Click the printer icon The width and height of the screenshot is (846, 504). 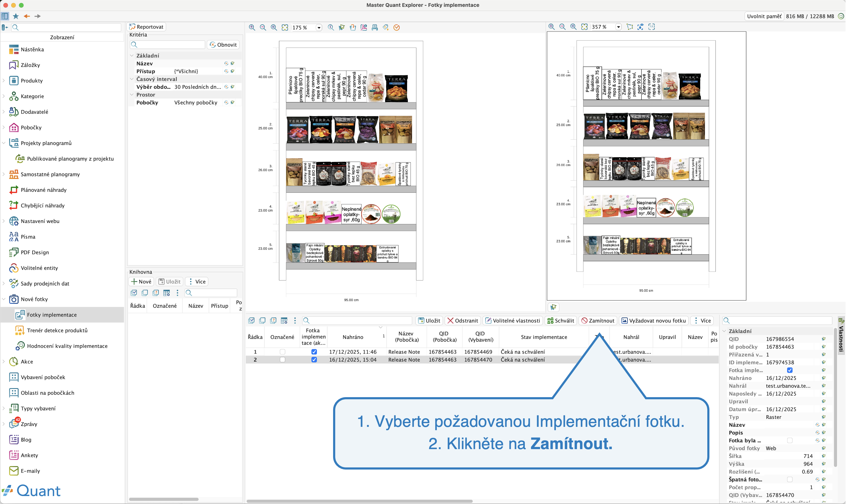point(375,28)
